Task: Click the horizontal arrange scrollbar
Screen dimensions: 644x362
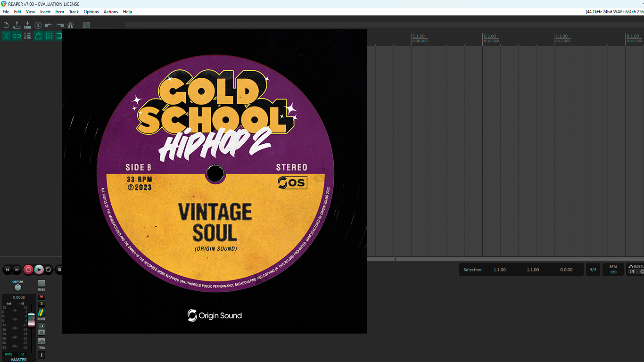Action: coord(505,259)
